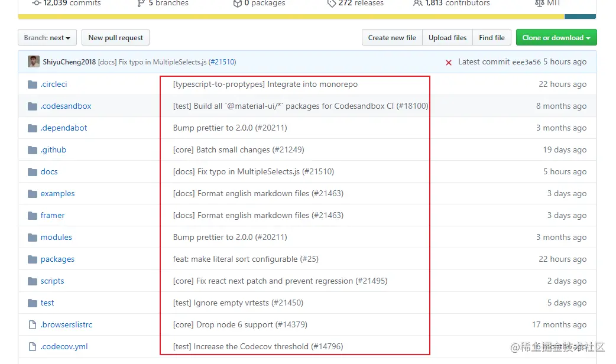
Task: Open the examples folder link
Action: click(x=57, y=194)
